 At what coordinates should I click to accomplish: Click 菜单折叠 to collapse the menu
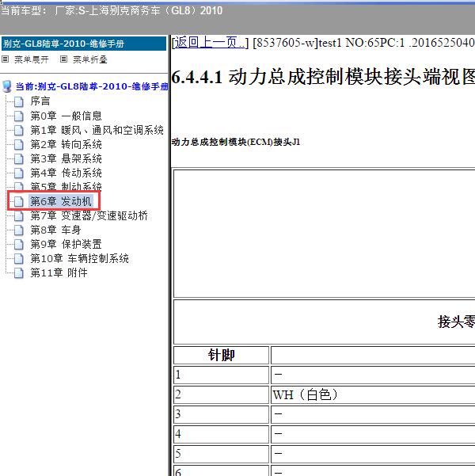point(90,59)
